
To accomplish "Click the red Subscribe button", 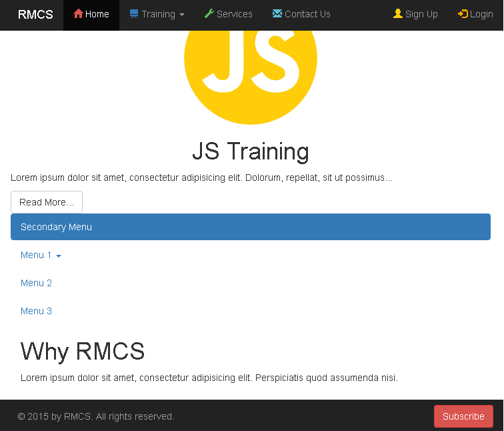I will 463,416.
